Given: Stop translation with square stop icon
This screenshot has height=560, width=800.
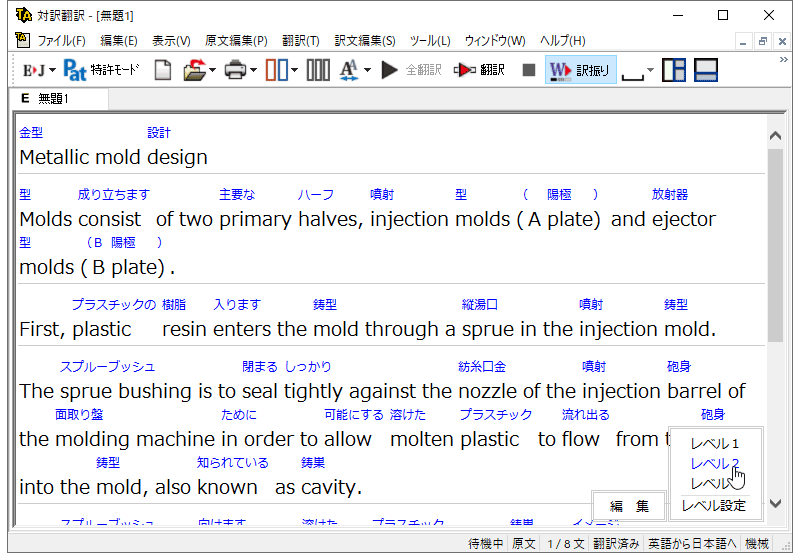Looking at the screenshot, I should 529,70.
